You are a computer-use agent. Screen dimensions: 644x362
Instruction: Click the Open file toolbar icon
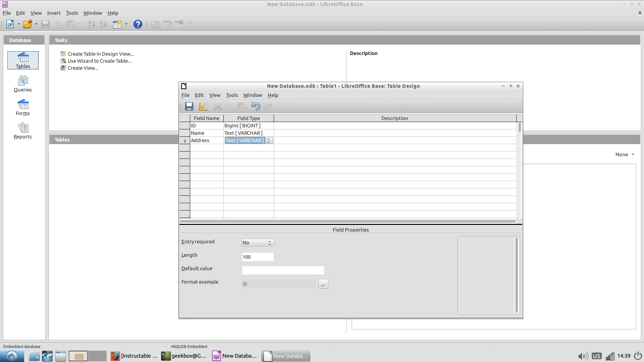28,24
